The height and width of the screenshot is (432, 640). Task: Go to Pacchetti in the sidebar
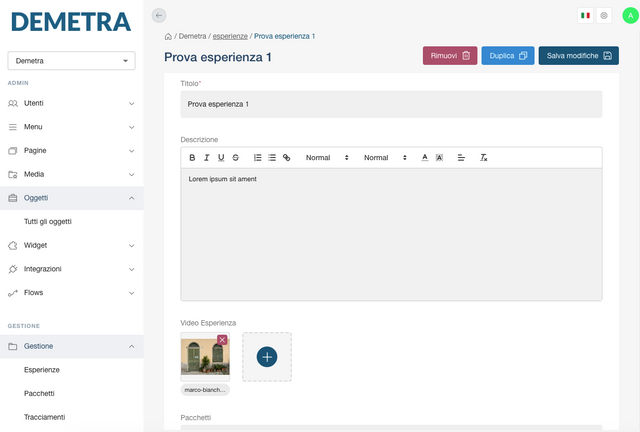coord(39,393)
